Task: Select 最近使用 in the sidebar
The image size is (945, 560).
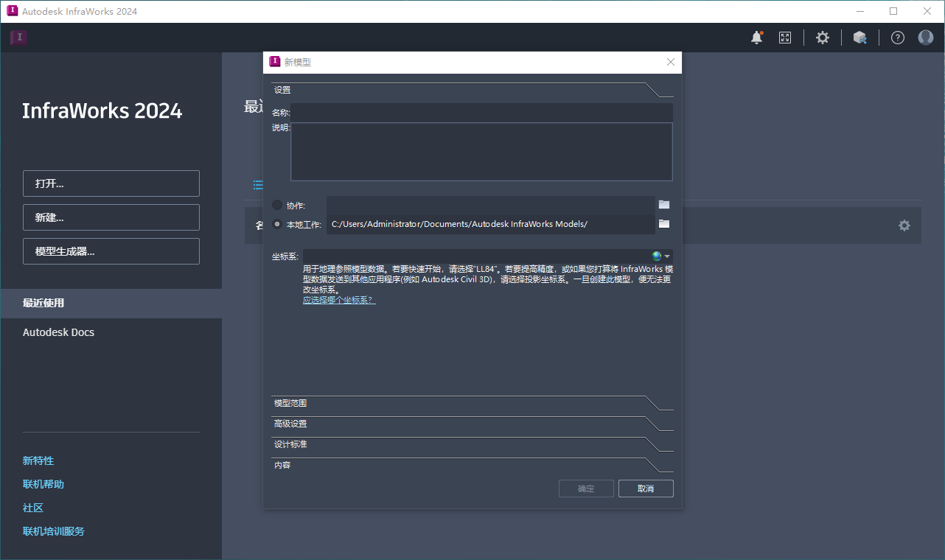Action: (111, 303)
